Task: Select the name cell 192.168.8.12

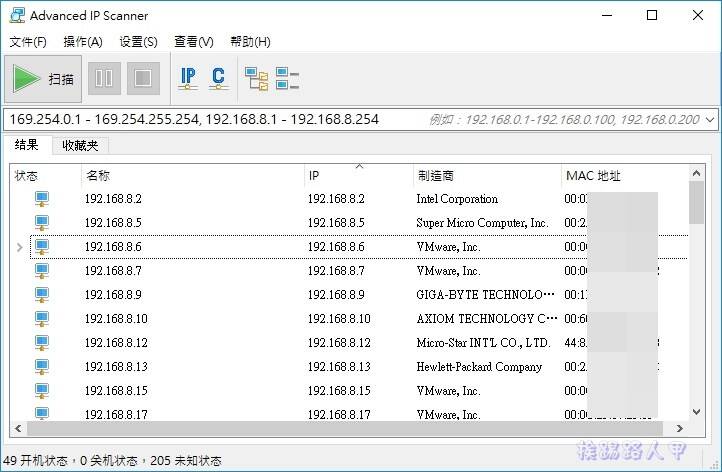Action: click(x=116, y=343)
